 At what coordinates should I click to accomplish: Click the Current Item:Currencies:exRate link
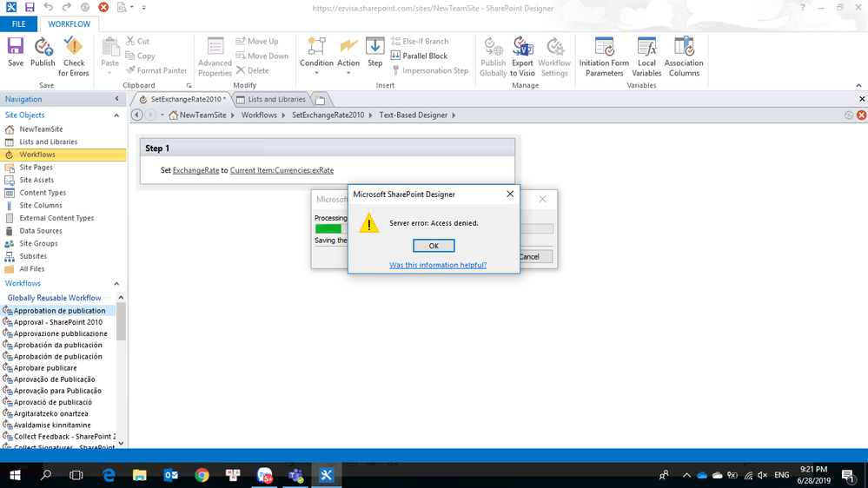tap(282, 170)
